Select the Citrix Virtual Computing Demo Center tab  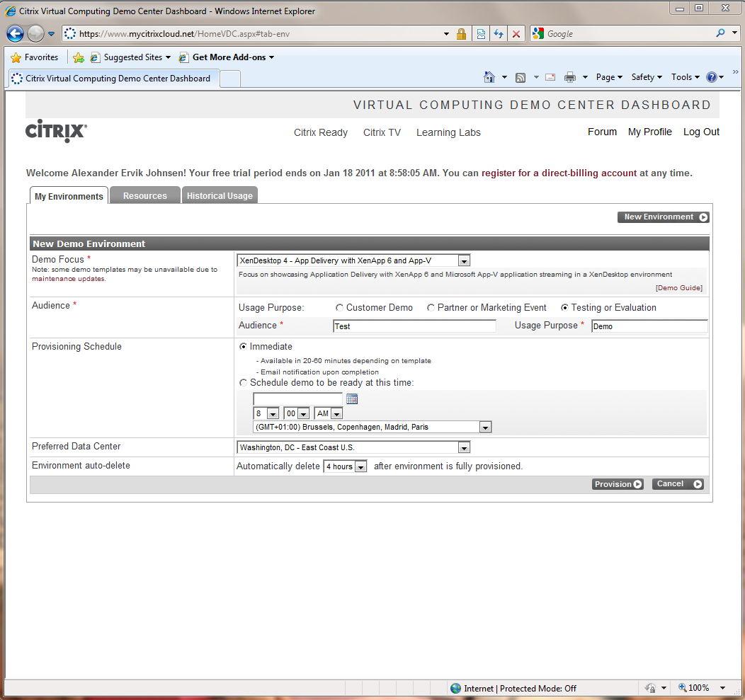click(114, 79)
